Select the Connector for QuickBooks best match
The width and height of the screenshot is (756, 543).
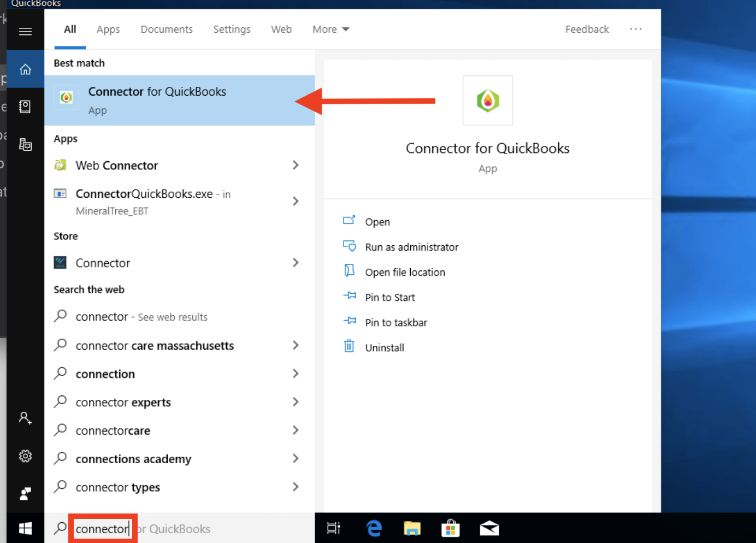(x=180, y=101)
